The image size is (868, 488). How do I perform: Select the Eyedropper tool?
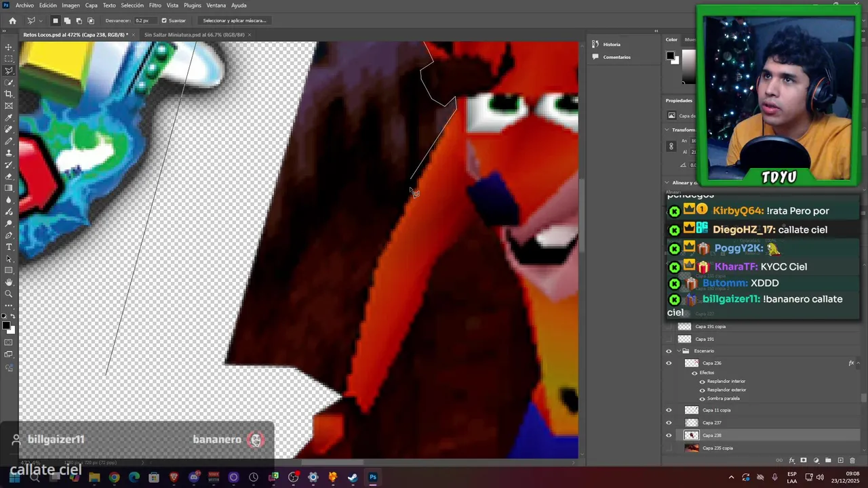click(9, 118)
